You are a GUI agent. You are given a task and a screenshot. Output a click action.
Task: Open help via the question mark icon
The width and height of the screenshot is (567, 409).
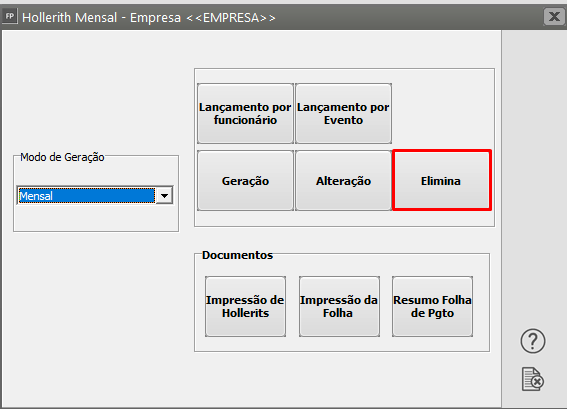click(533, 341)
